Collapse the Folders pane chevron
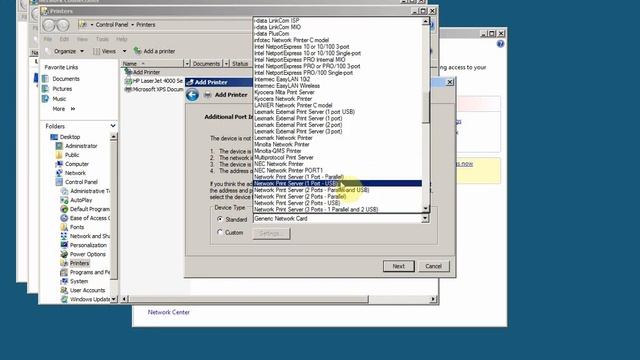The image size is (640, 360). click(113, 126)
